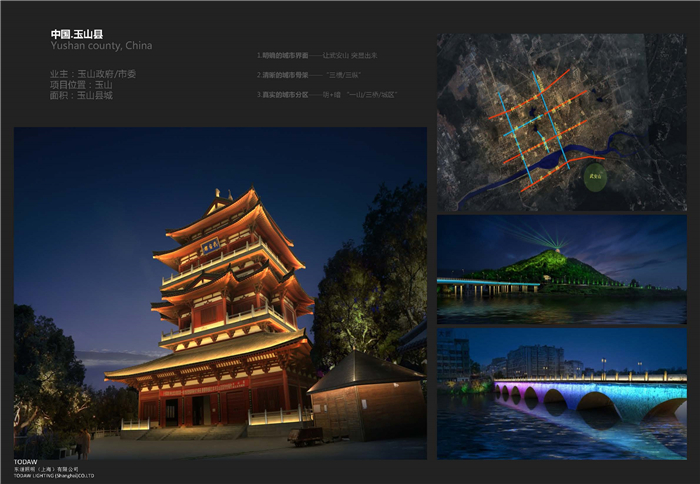Select the "Yushan county, China" subtitle
700x484 pixels.
101,47
